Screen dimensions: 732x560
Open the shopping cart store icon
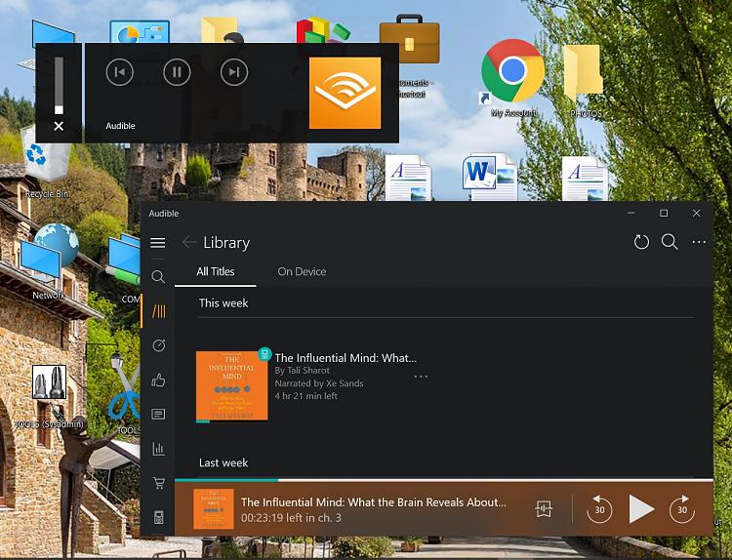(159, 483)
